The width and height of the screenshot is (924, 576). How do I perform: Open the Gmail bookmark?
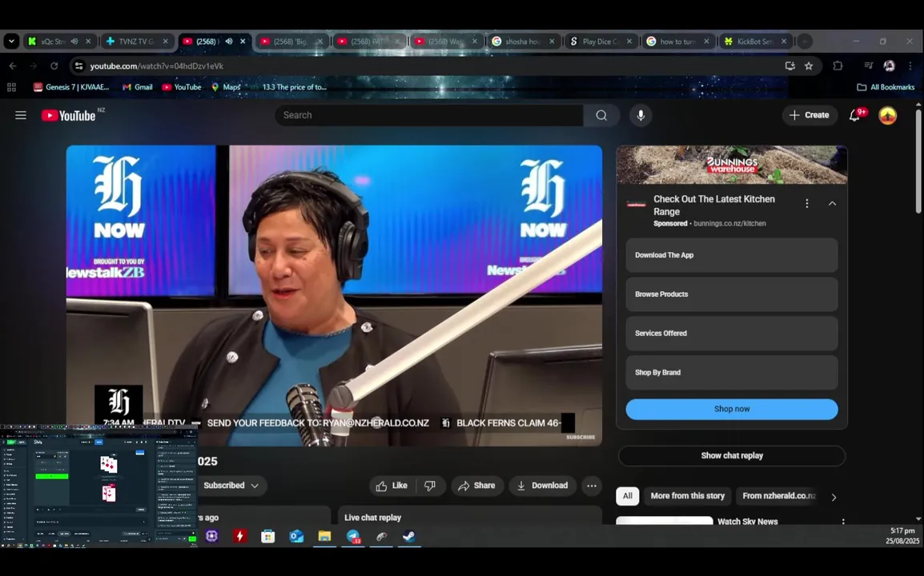137,87
